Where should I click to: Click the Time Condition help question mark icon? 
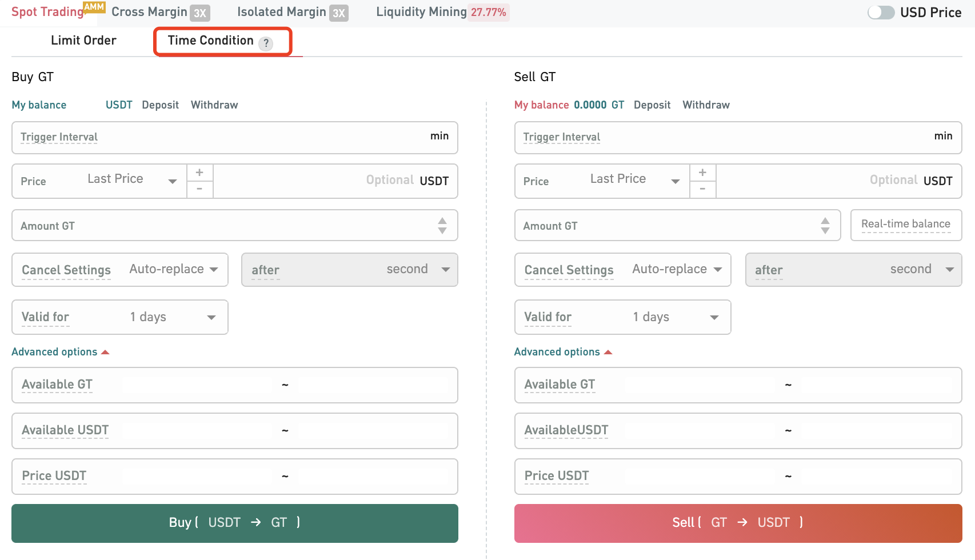[x=266, y=43]
